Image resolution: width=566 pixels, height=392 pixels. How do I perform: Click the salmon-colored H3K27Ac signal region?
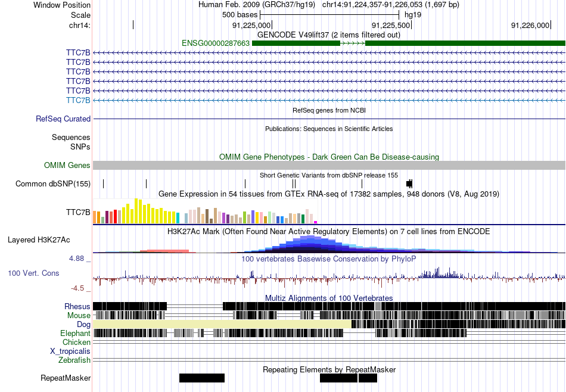pyautogui.click(x=164, y=251)
